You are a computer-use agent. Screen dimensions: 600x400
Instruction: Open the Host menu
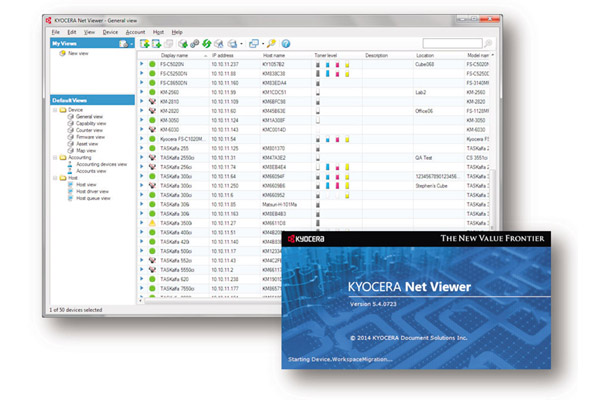click(158, 32)
